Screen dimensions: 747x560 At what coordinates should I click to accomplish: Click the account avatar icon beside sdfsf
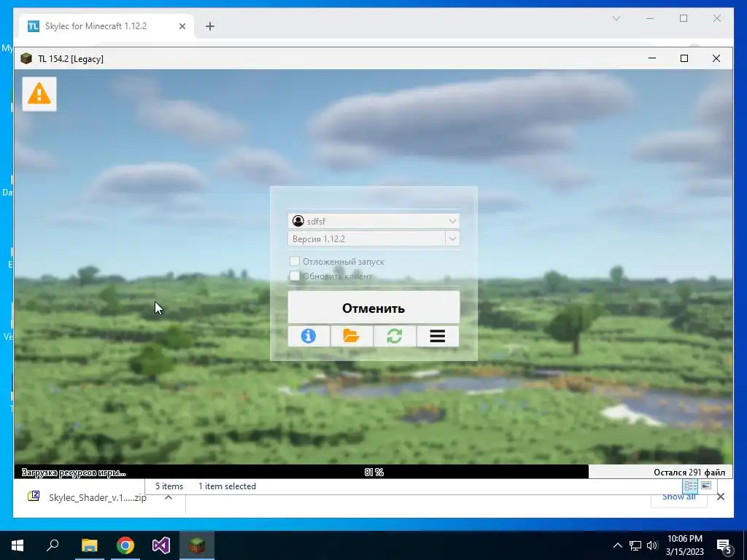point(298,221)
